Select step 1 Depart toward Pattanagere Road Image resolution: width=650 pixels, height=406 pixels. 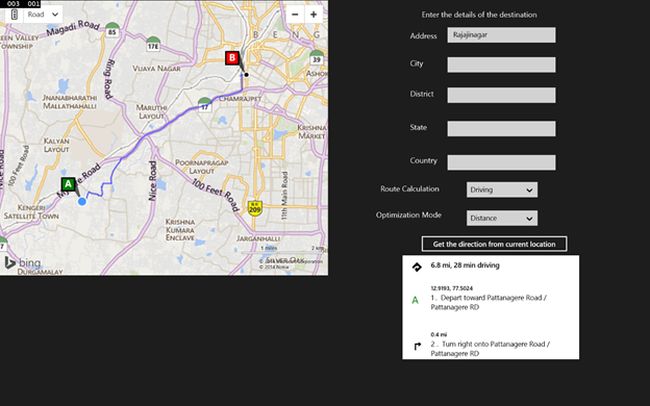tap(489, 302)
